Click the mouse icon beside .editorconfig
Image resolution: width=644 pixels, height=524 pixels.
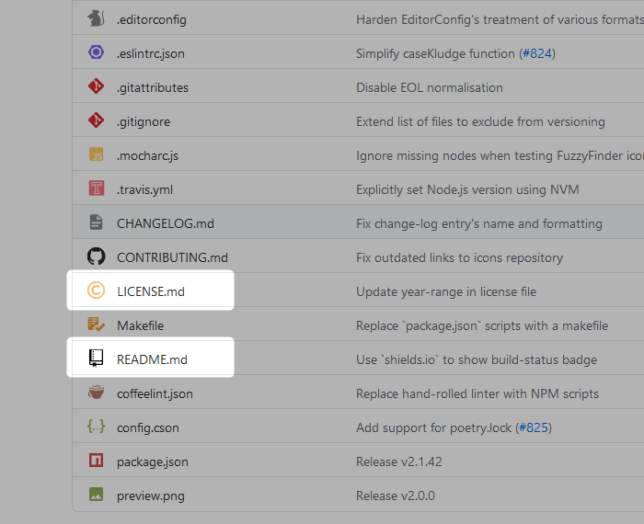tap(96, 19)
